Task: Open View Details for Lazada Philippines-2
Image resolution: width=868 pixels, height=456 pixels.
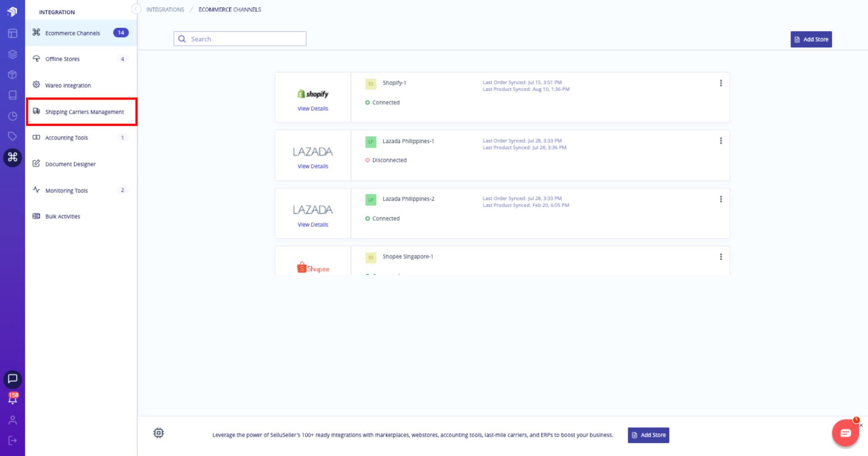Action: pos(313,225)
